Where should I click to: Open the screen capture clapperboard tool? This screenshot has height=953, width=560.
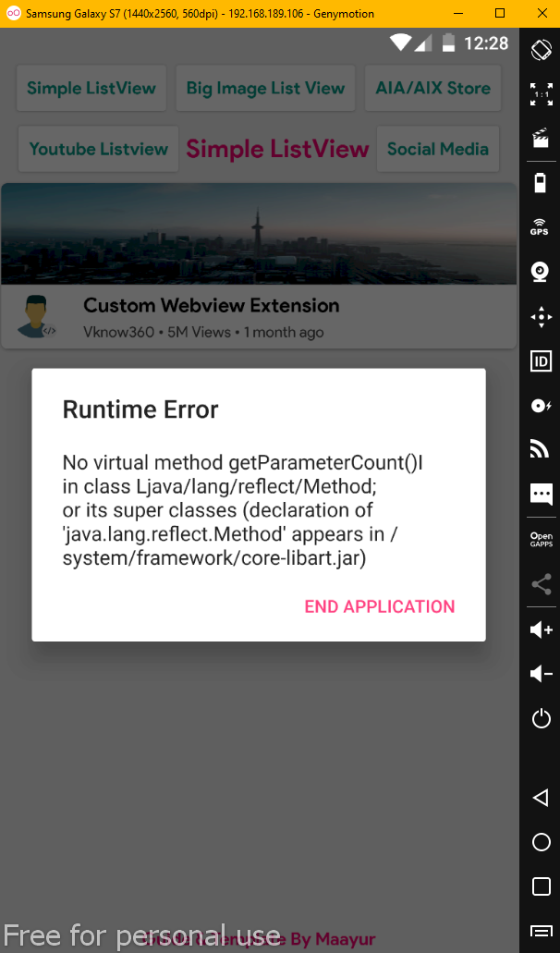[541, 139]
